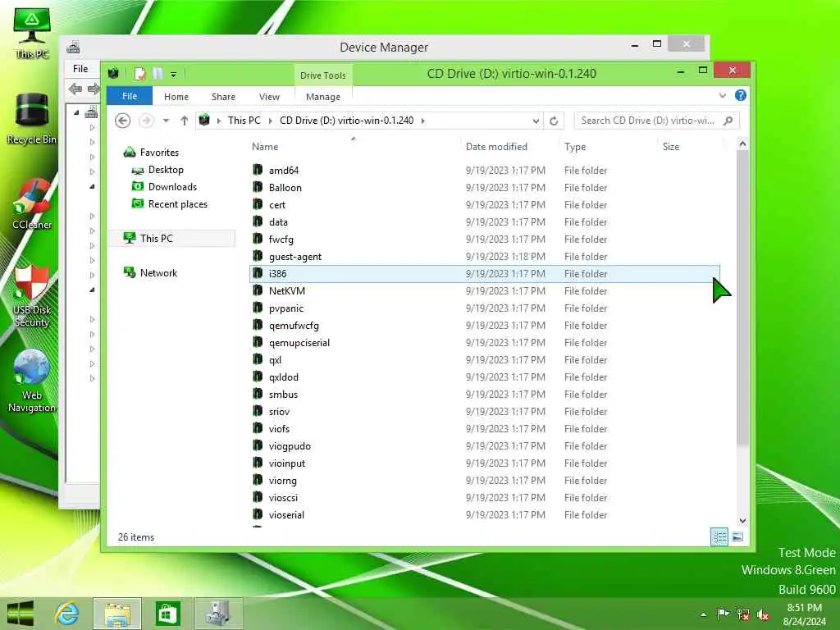Viewport: 840px width, 630px height.
Task: Switch to large icons view layout icon
Action: coord(737,536)
